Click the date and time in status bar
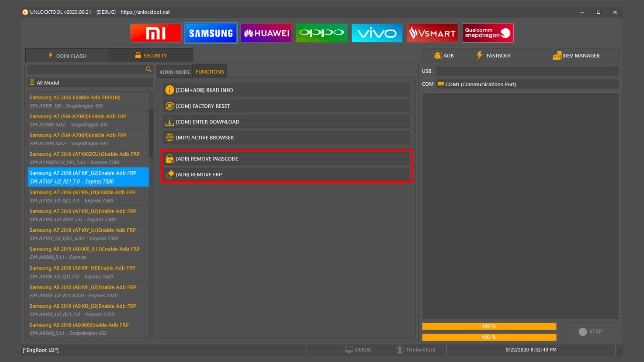This screenshot has width=644, height=362. point(531,350)
